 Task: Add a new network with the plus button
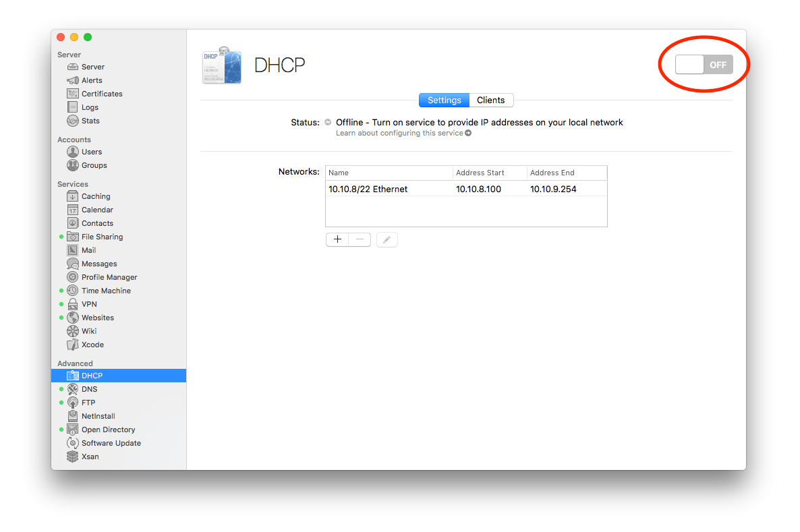pos(337,239)
